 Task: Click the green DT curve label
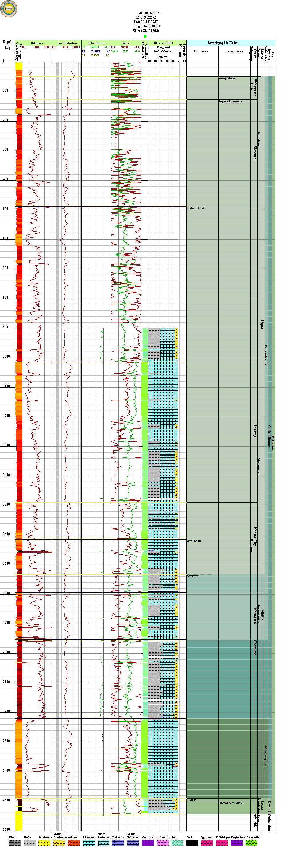point(125,51)
